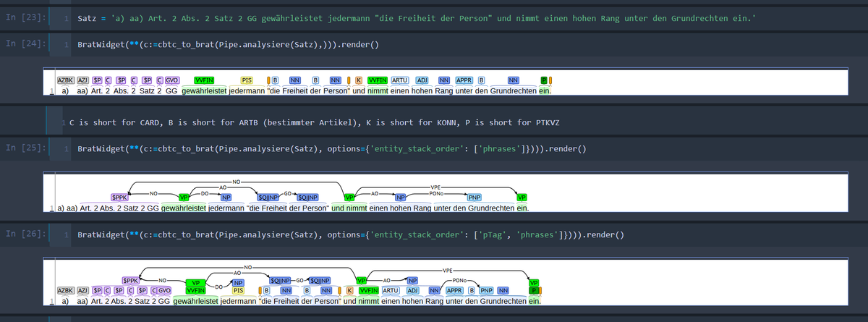Viewport: 868px width, 322px height.
Task: Click the BratWidget code line in cell 24
Action: 228,44
